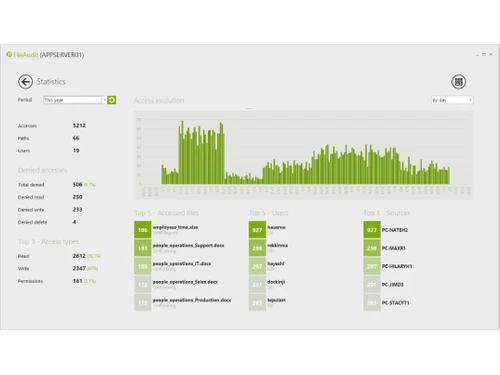This screenshot has height=375, width=500.
Task: Click the Permissions access count 161
Action: tap(77, 281)
